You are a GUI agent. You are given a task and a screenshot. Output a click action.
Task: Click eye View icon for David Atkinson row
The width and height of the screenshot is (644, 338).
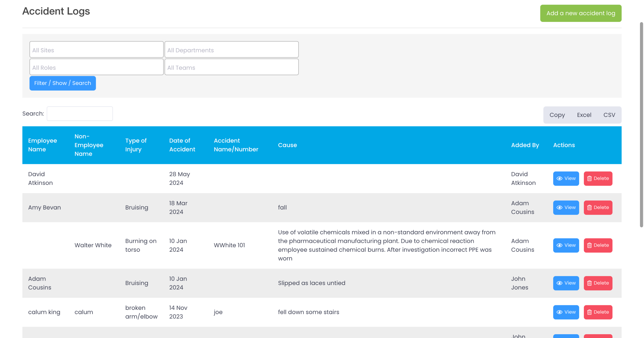click(x=559, y=178)
